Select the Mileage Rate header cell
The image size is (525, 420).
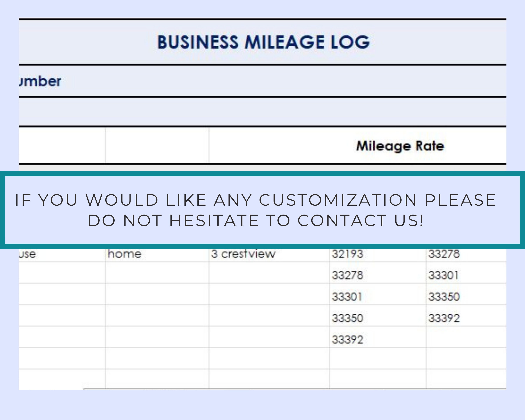click(x=401, y=146)
